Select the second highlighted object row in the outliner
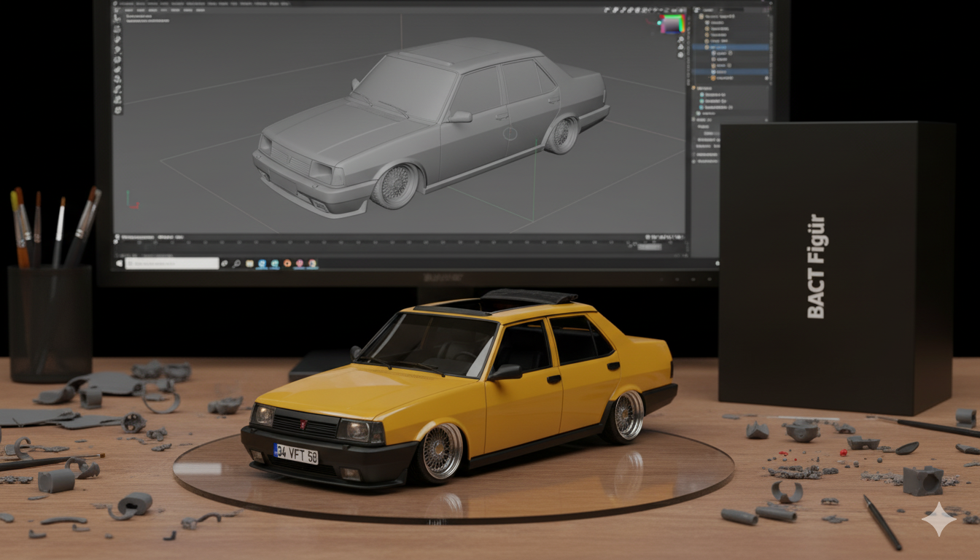 pyautogui.click(x=721, y=71)
